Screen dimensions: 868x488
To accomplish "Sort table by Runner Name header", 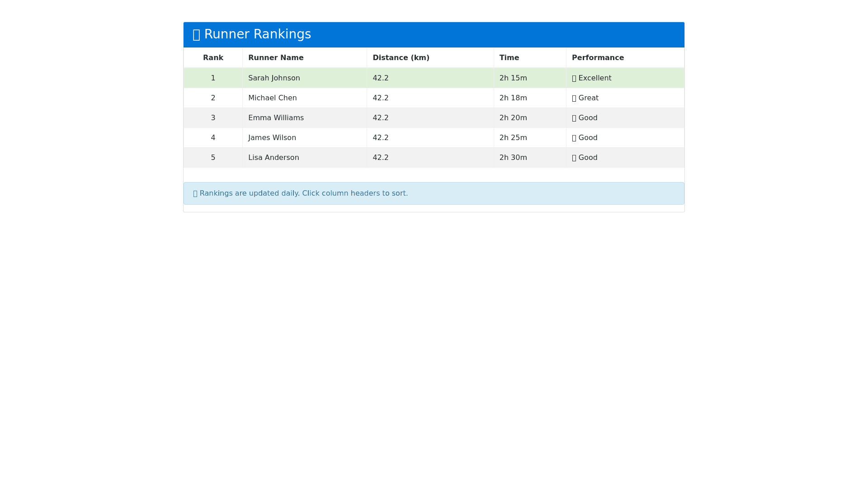I will click(x=276, y=58).
